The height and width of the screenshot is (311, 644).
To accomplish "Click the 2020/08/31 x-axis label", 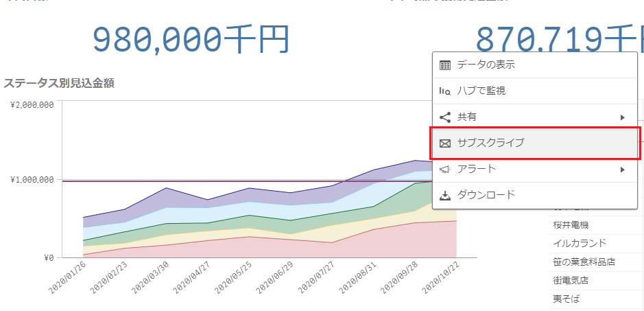I will point(359,279).
